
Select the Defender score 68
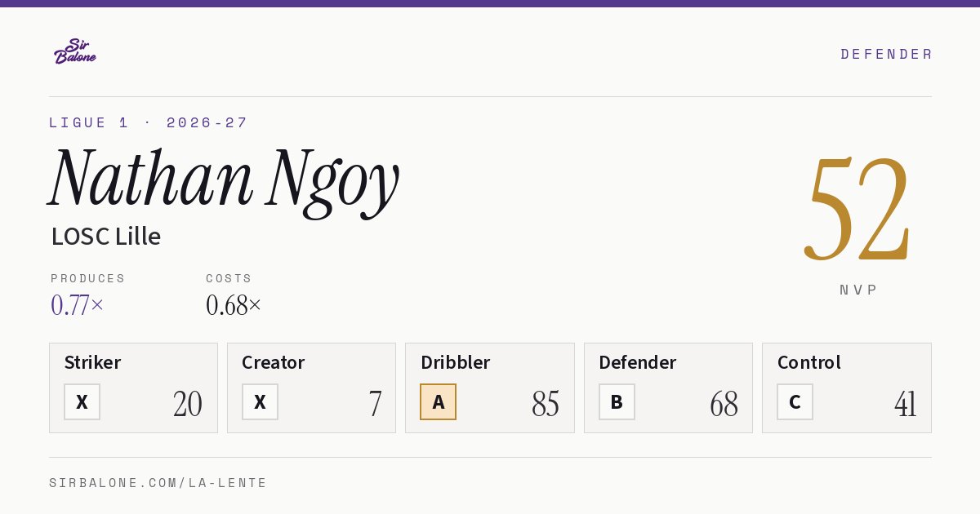tap(724, 403)
